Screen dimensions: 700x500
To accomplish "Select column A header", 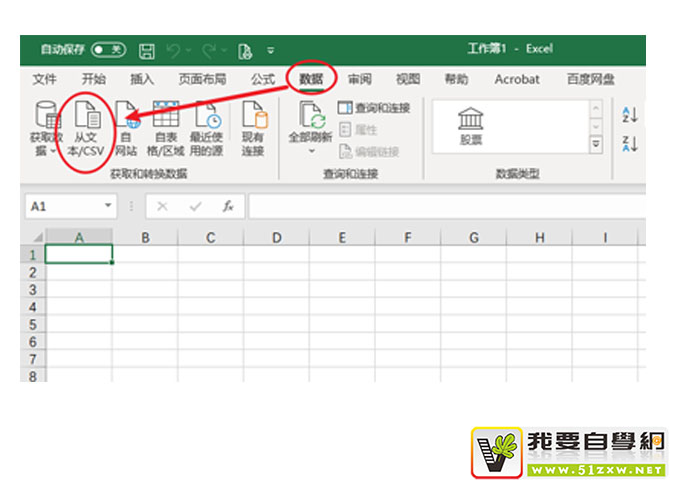I will pyautogui.click(x=79, y=237).
